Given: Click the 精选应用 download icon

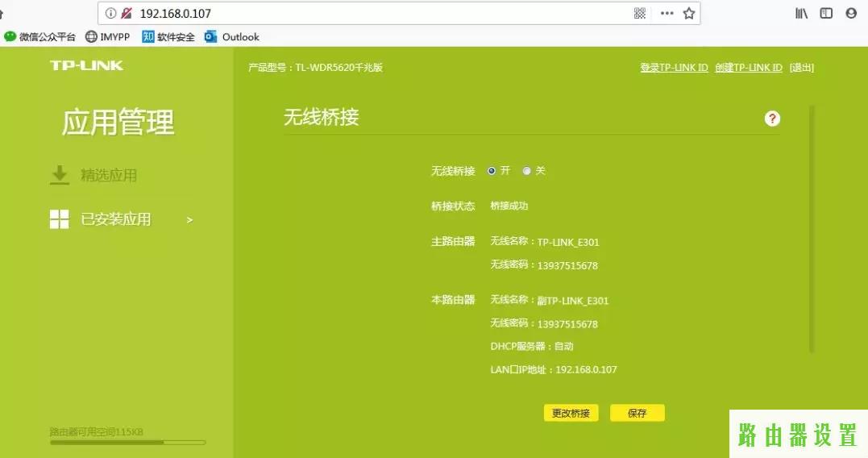Looking at the screenshot, I should 59,175.
